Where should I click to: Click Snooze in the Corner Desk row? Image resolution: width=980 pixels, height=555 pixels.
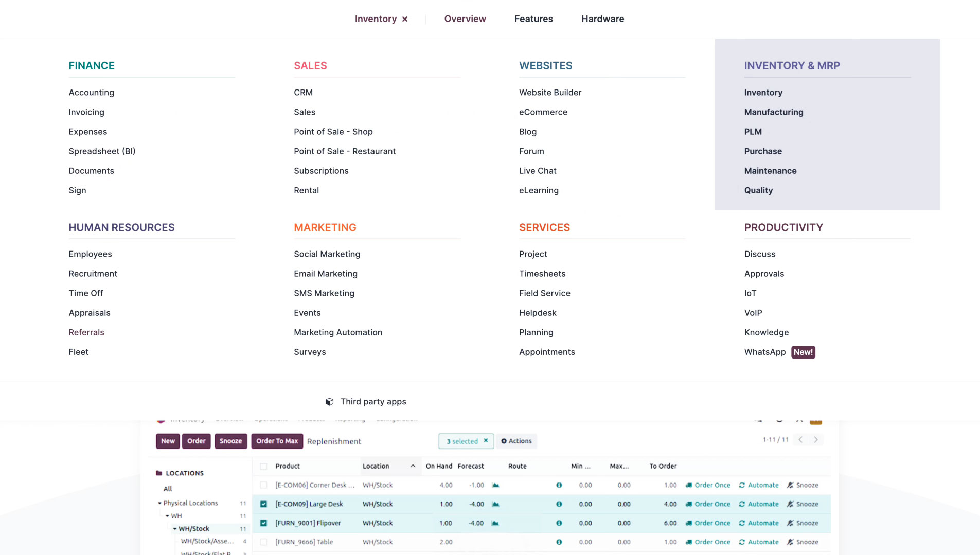click(803, 485)
